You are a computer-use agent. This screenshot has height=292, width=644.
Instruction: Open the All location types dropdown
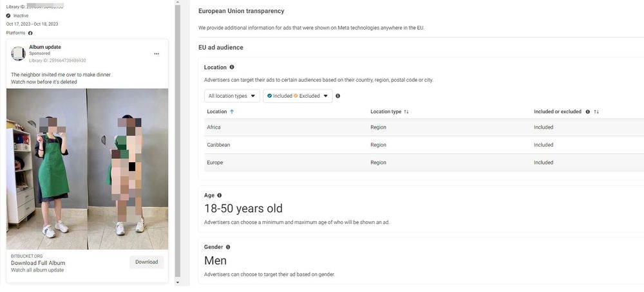[x=232, y=96]
